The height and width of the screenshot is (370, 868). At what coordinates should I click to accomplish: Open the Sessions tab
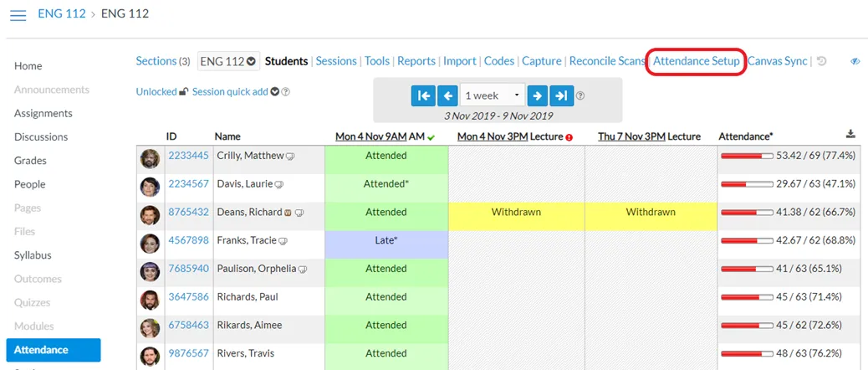[x=336, y=61]
